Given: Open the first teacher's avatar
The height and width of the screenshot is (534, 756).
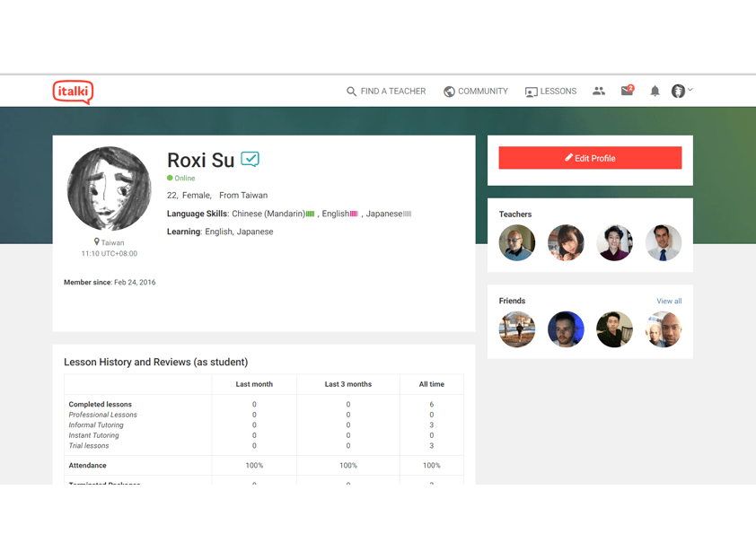Looking at the screenshot, I should pos(517,243).
